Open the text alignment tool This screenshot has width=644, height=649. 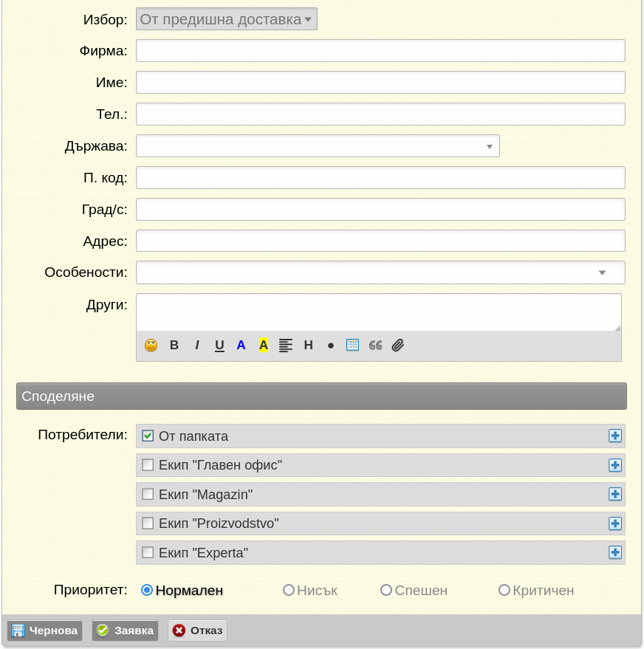coord(286,346)
